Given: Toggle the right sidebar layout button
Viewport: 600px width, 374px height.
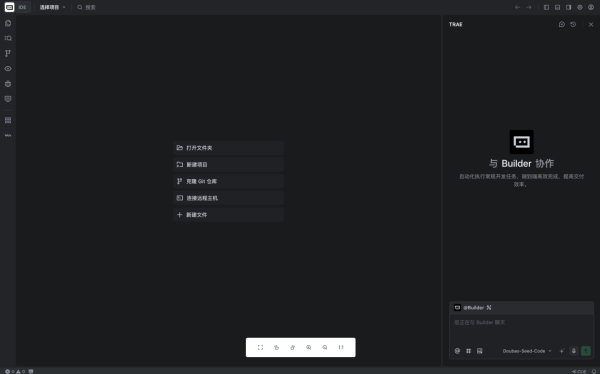Looking at the screenshot, I should click(569, 7).
